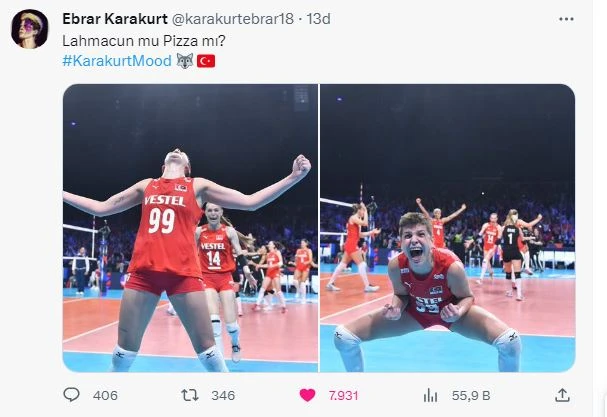This screenshot has height=417, width=607.
Task: Open the Ebrar Karakurt display name
Action: 115,19
